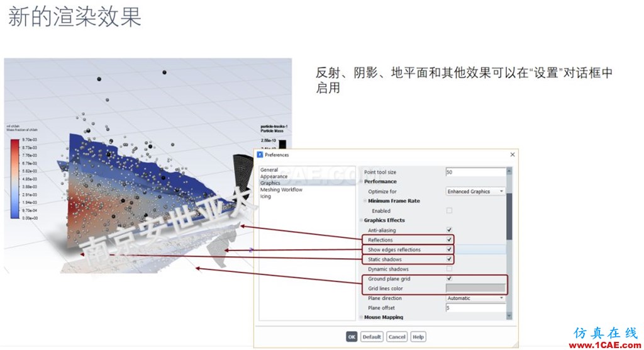Select Meshing Workflow category

(281, 189)
